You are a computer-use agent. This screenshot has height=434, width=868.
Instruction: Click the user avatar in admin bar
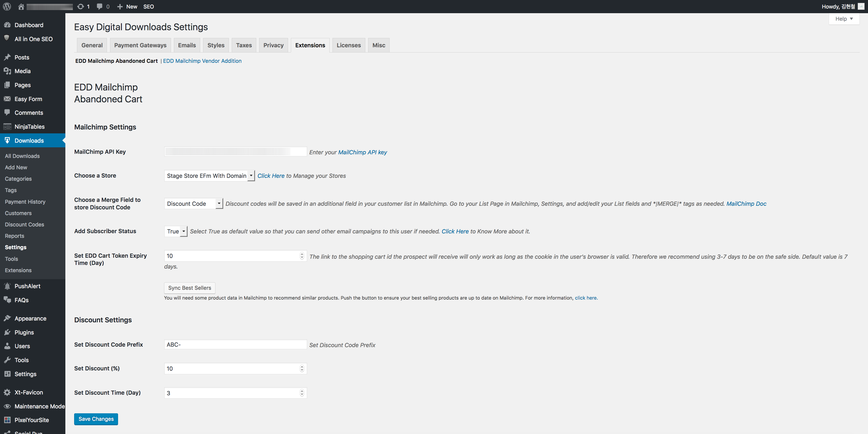861,6
